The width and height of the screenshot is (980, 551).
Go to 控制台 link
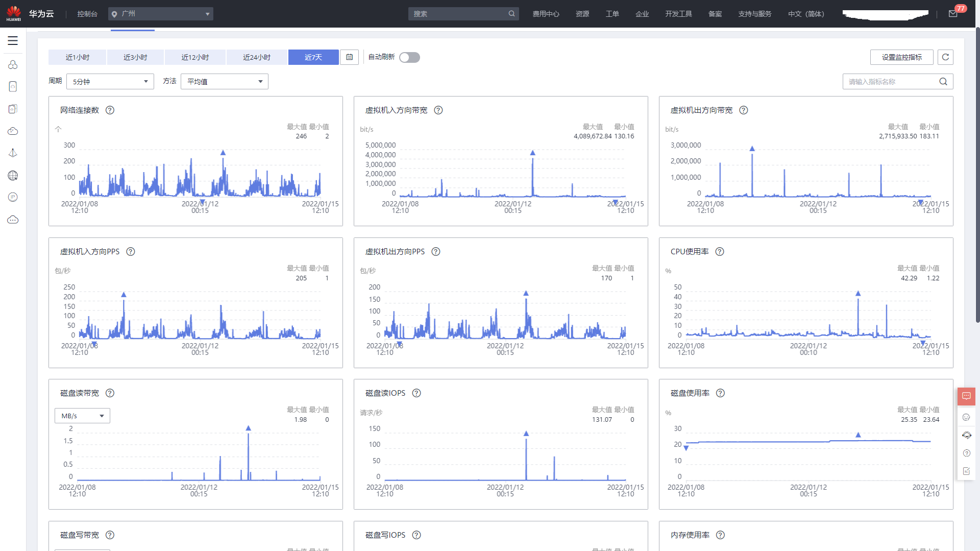click(x=87, y=14)
